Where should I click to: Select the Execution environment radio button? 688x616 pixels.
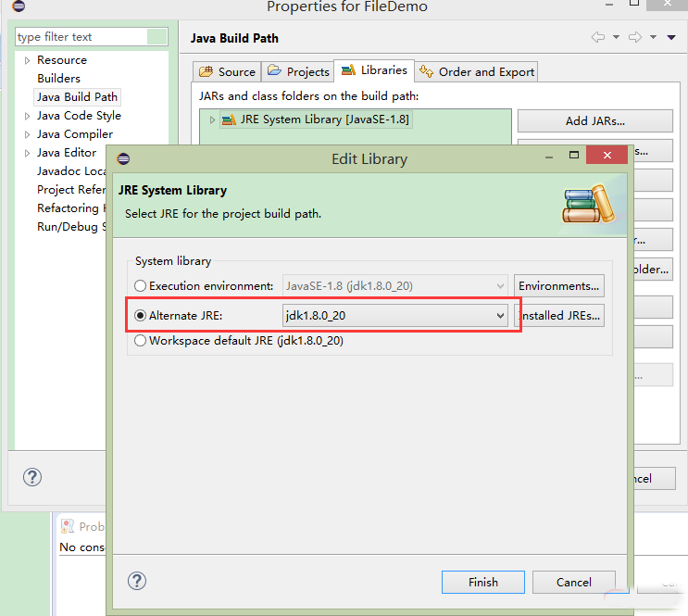click(x=140, y=286)
